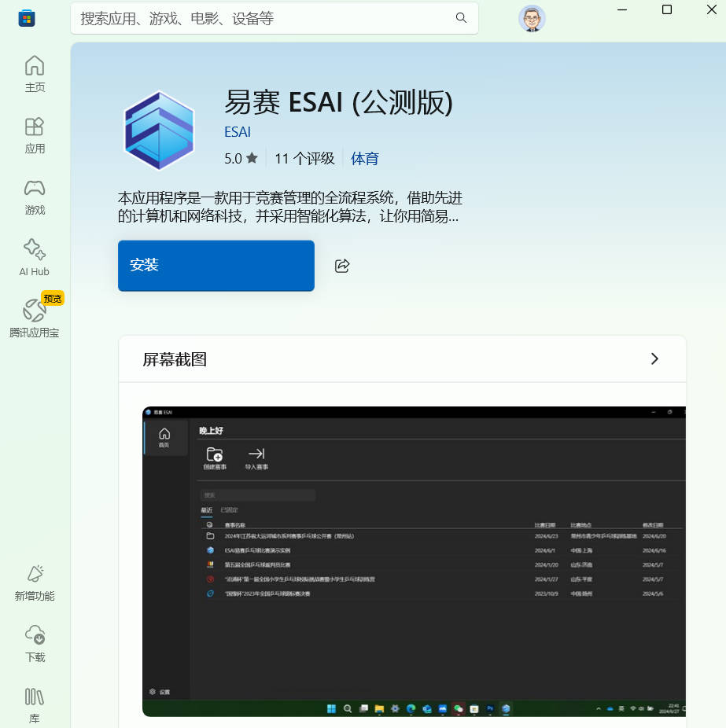Viewport: 726px width, 728px height.
Task: View the 11 个评级 ratings
Action: click(x=304, y=158)
